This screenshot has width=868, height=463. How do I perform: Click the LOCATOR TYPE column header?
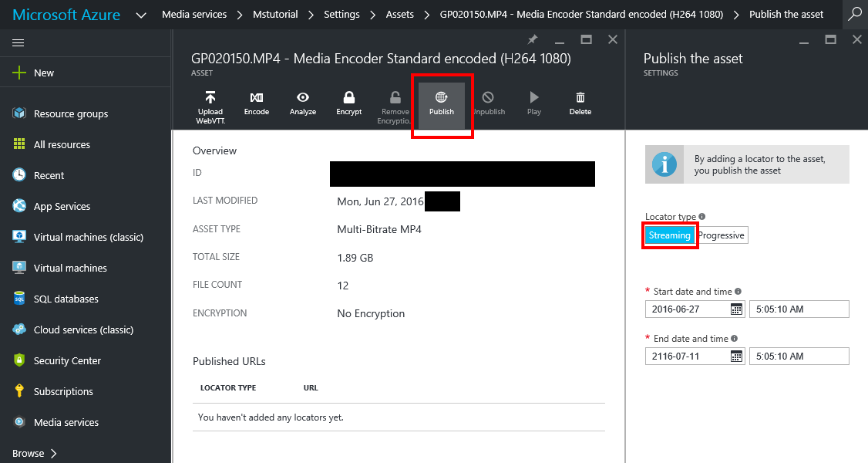click(x=228, y=387)
